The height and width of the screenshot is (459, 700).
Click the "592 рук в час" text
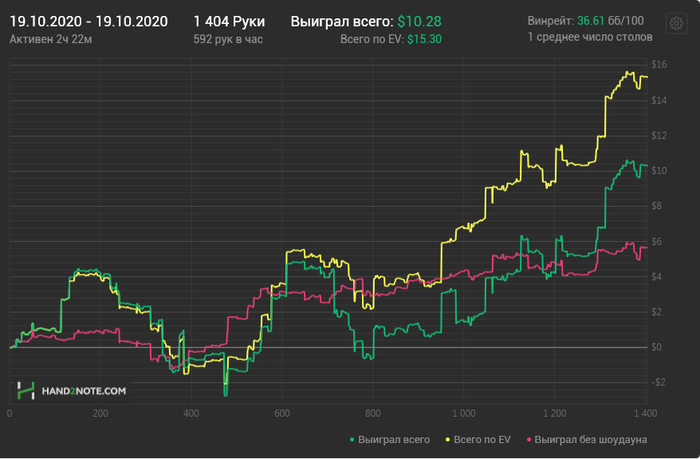pyautogui.click(x=228, y=39)
